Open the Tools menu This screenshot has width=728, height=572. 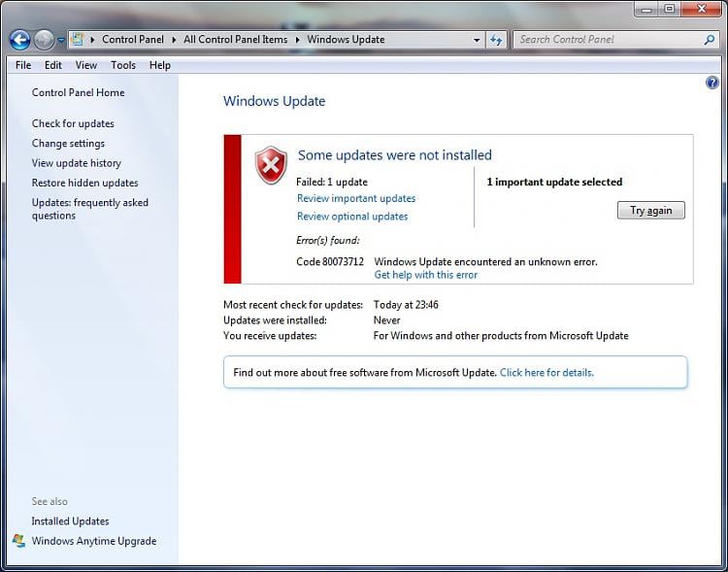123,65
